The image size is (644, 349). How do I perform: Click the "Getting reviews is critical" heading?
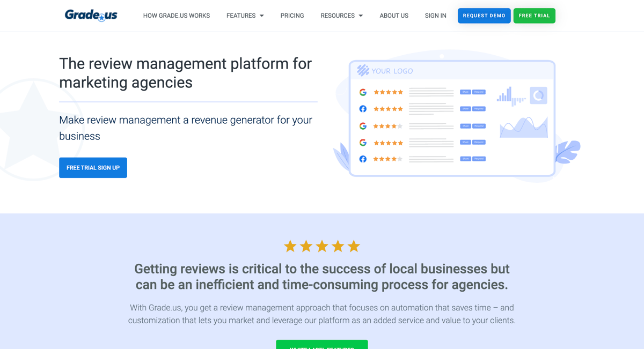(x=322, y=277)
